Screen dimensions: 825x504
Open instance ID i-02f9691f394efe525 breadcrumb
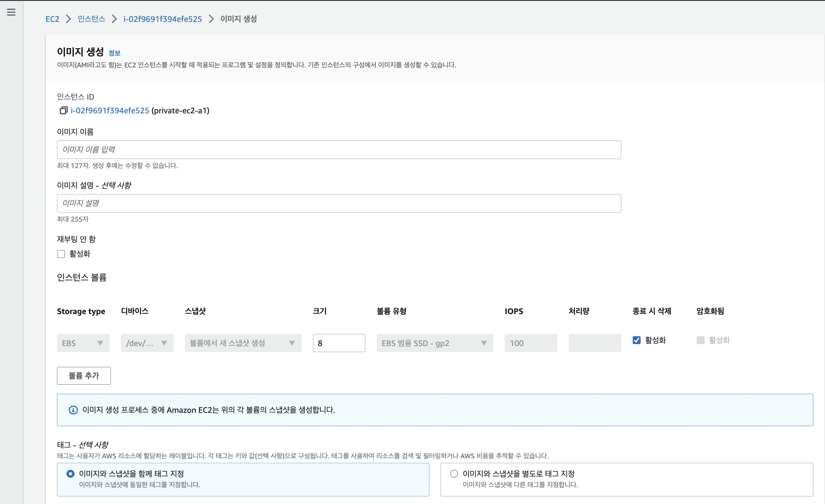pos(163,19)
